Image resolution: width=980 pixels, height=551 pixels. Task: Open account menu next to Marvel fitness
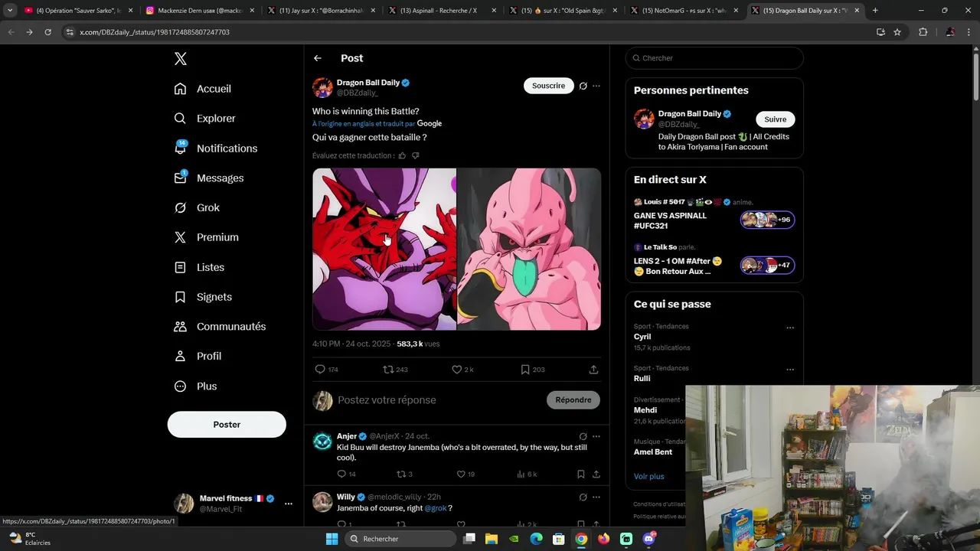tap(289, 504)
